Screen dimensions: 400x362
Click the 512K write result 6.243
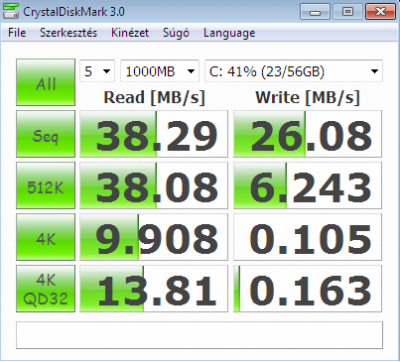[x=307, y=186]
